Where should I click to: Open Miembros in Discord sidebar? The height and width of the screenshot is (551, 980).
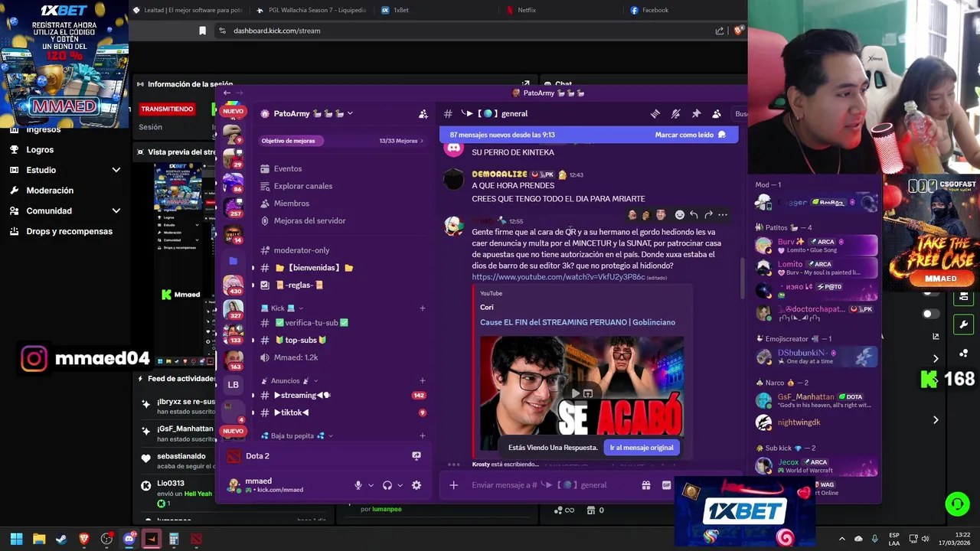tap(292, 204)
